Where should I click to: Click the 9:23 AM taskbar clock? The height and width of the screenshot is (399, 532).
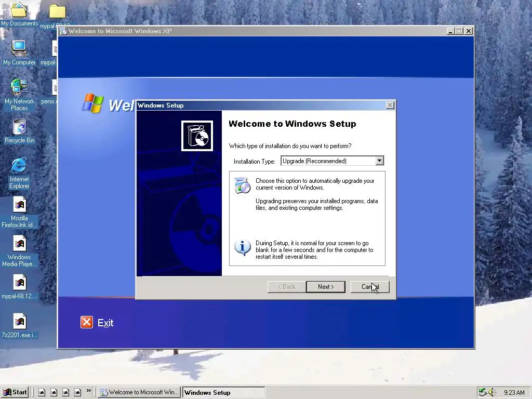514,393
